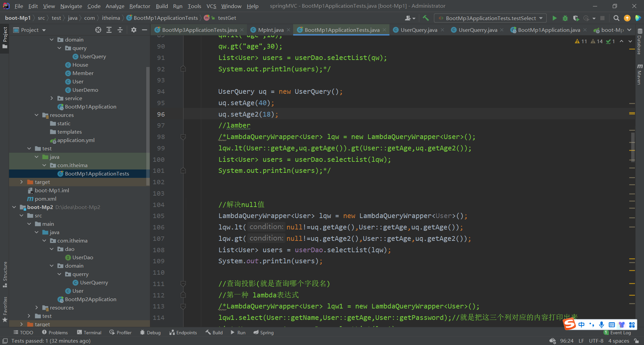This screenshot has width=644, height=345.
Task: Switch to the MpInt.java tab
Action: click(271, 30)
